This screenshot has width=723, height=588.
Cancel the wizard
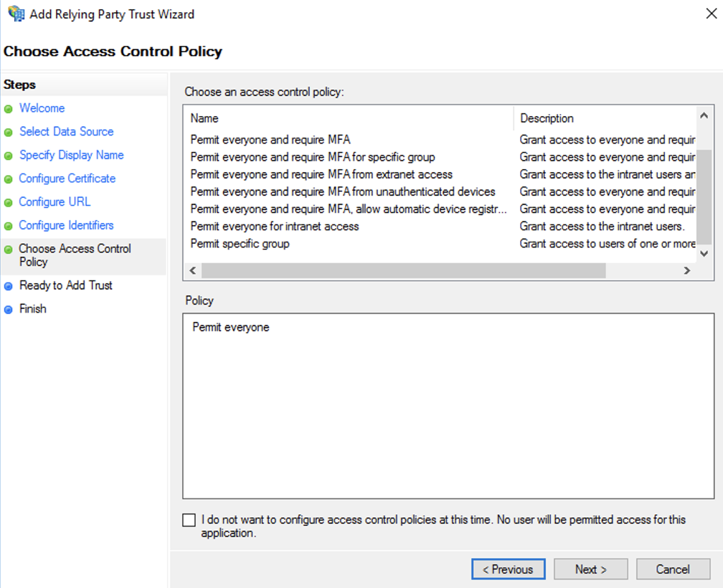pos(674,569)
